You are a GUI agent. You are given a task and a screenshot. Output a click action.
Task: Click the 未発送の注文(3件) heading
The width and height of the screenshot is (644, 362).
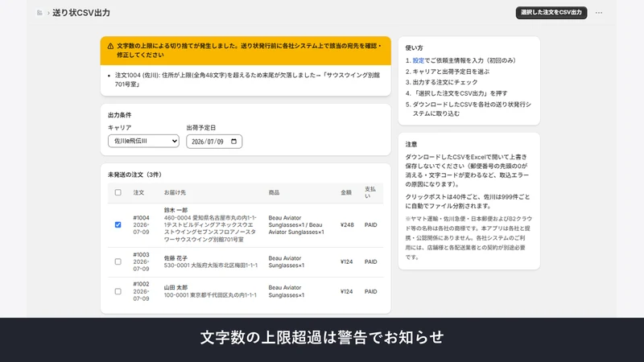click(134, 175)
